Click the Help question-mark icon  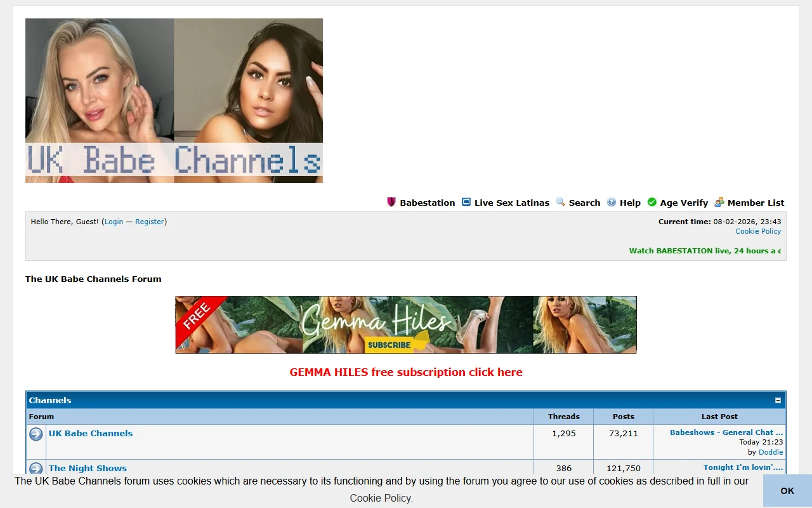[x=610, y=202]
